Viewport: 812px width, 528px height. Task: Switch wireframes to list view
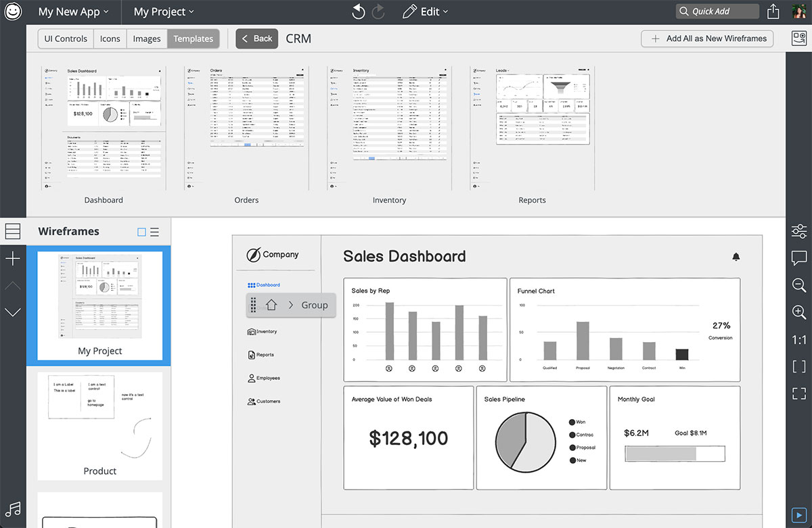coord(155,232)
